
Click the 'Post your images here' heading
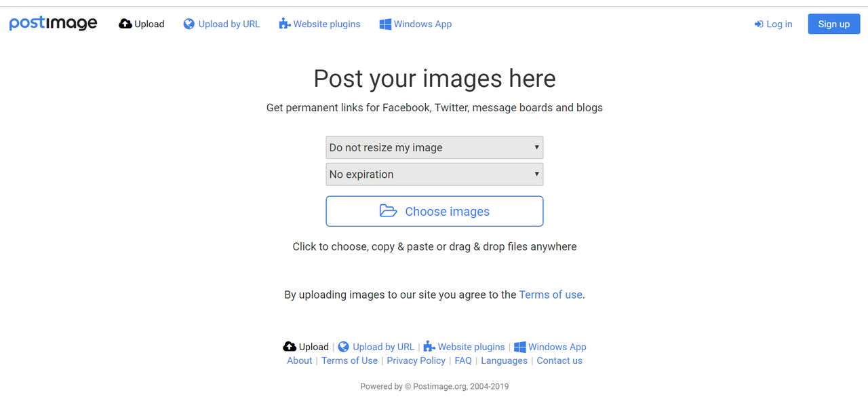point(435,79)
